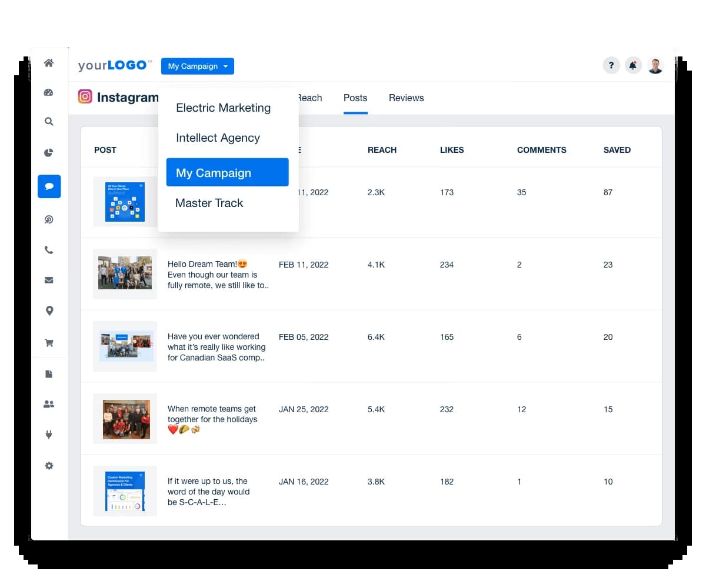The height and width of the screenshot is (588, 706).
Task: Click the 3.8K reach value
Action: 377,482
